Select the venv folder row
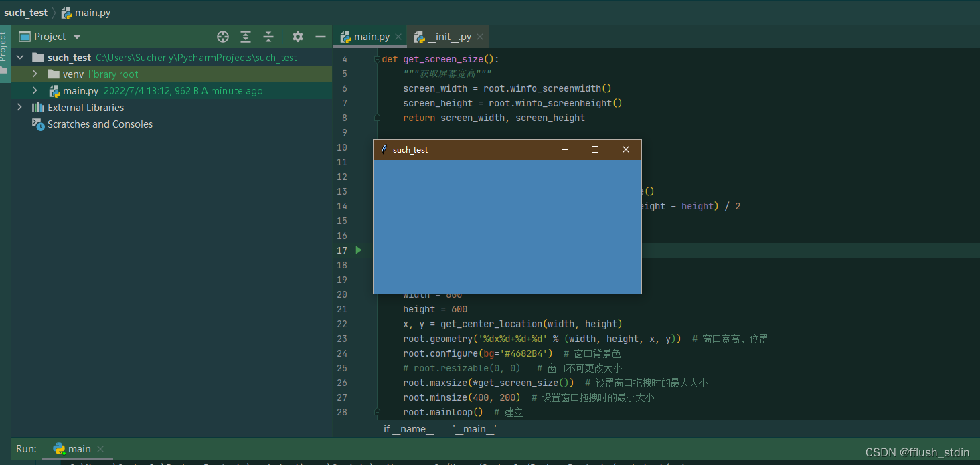Viewport: 980px width, 465px height. pos(171,74)
